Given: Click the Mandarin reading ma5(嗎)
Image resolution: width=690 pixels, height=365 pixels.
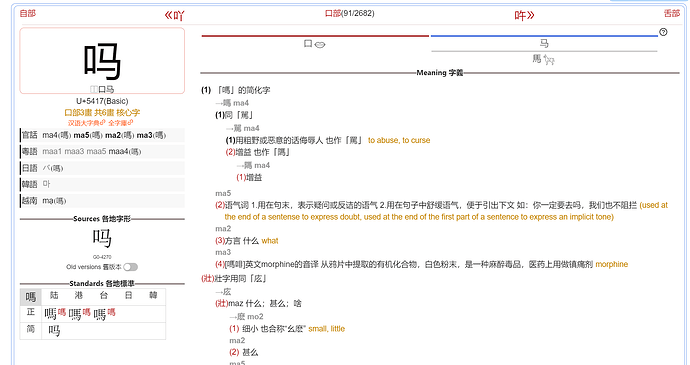Looking at the screenshot, I should [88, 135].
